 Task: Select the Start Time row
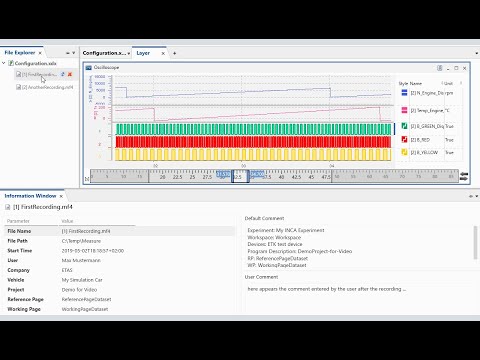tap(119, 251)
